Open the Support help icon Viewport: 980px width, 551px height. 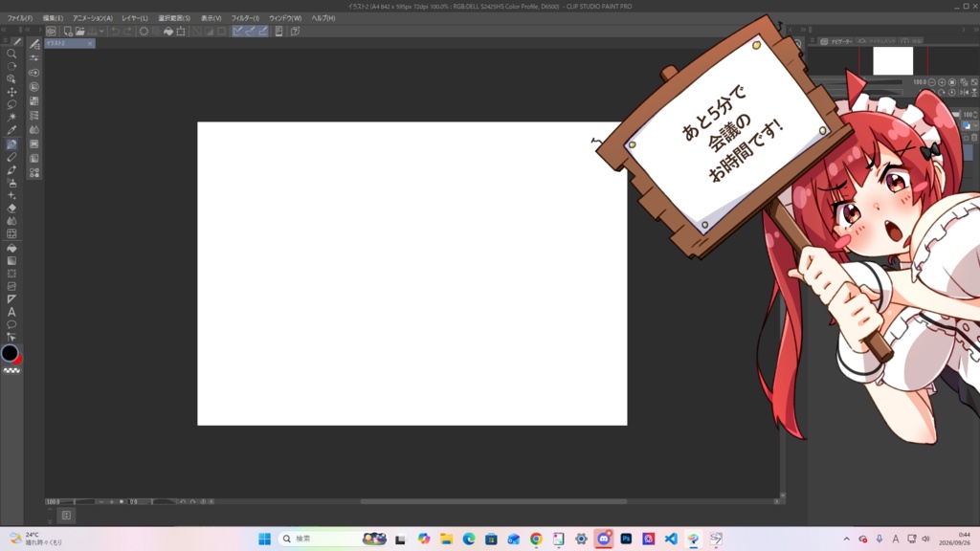[x=295, y=31]
